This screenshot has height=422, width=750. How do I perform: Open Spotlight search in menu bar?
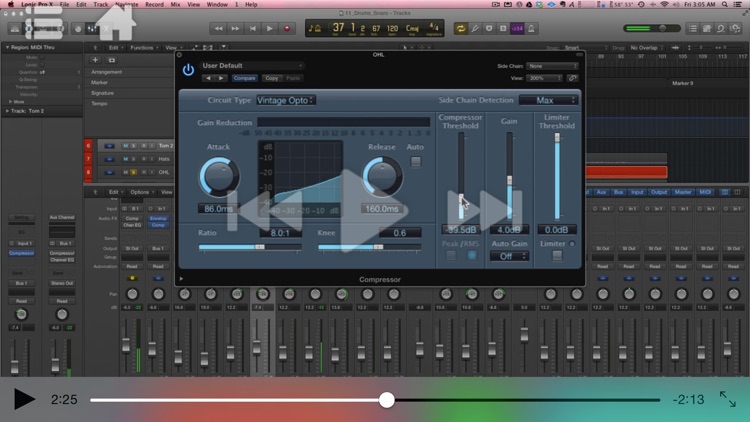[725, 4]
